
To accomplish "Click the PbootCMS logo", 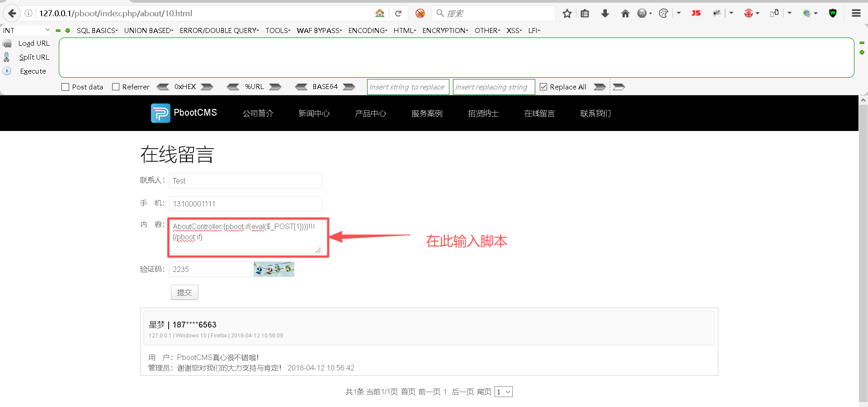I will (184, 113).
